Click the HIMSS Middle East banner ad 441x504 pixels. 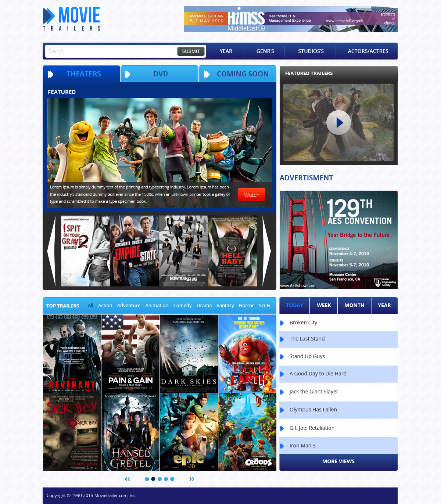291,19
